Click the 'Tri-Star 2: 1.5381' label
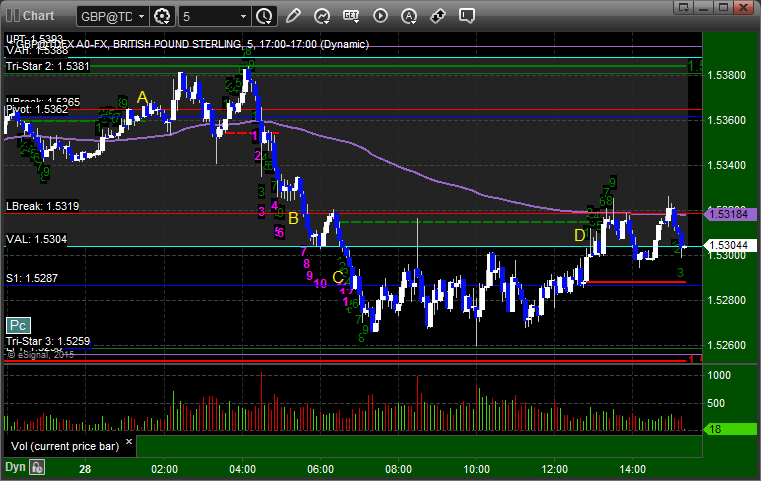 pyautogui.click(x=48, y=66)
